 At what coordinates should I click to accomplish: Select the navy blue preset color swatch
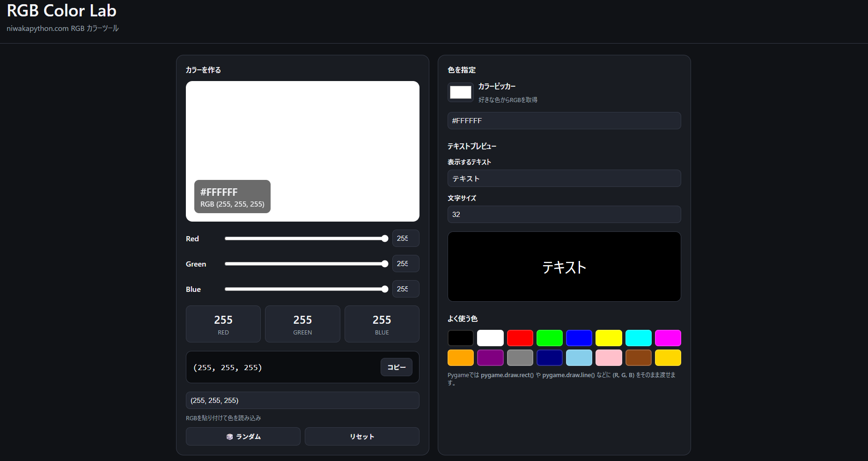550,357
